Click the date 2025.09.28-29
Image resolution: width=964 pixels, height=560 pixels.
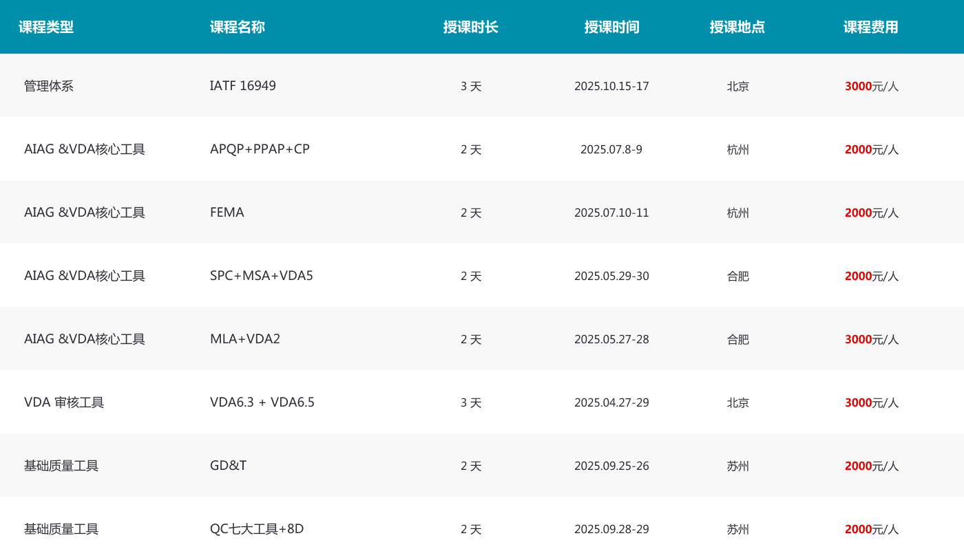(x=611, y=530)
